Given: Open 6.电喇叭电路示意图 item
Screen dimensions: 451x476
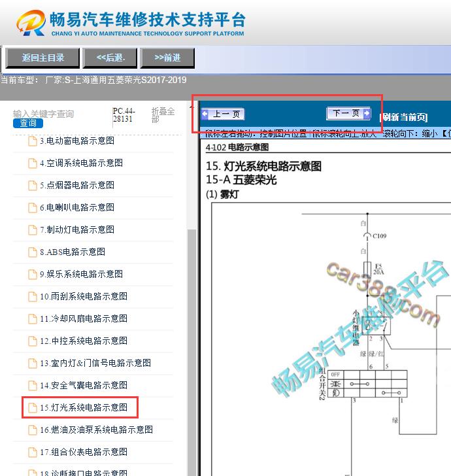Looking at the screenshot, I should pos(77,208).
